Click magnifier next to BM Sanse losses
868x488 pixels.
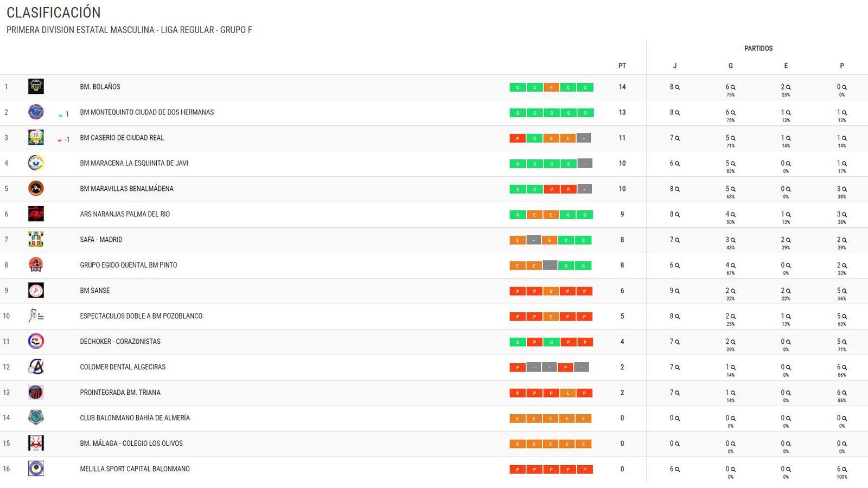(845, 291)
